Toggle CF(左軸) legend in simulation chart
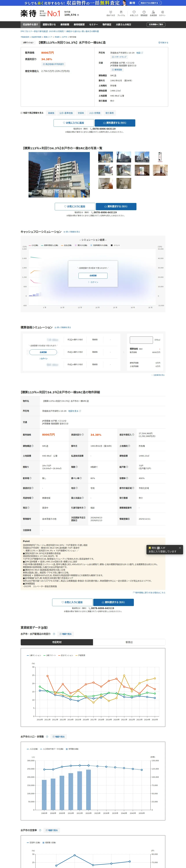Image resolution: width=186 pixels, height=868 pixels. [33, 245]
